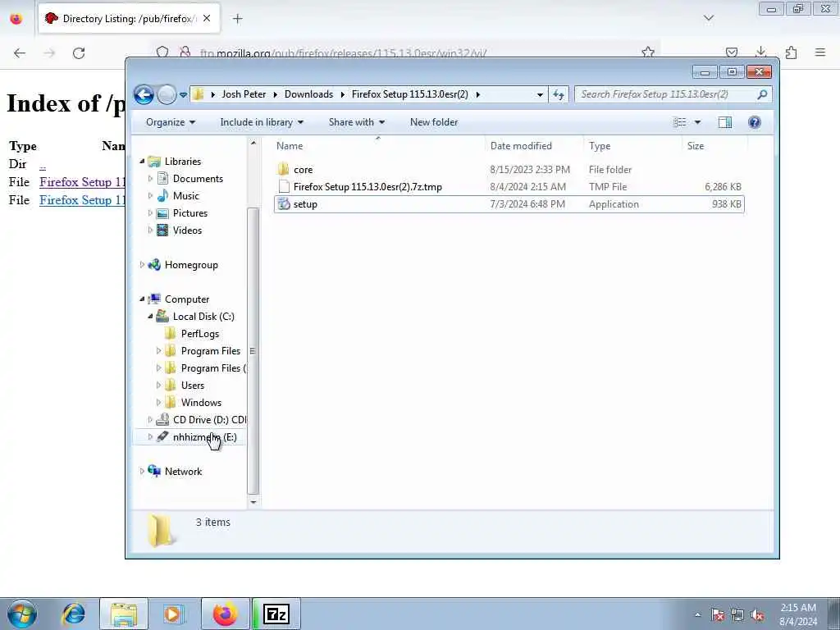Toggle the preview pane icon
This screenshot has width=840, height=630.
pos(725,122)
